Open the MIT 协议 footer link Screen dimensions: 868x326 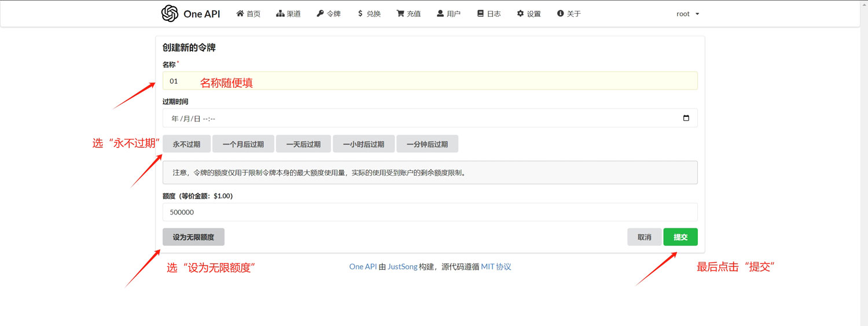496,266
